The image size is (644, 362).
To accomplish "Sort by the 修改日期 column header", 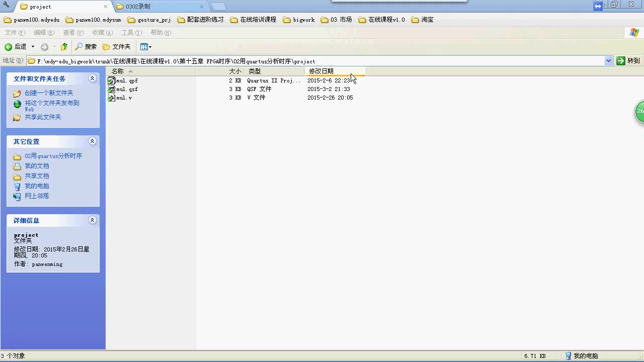I will tap(335, 71).
